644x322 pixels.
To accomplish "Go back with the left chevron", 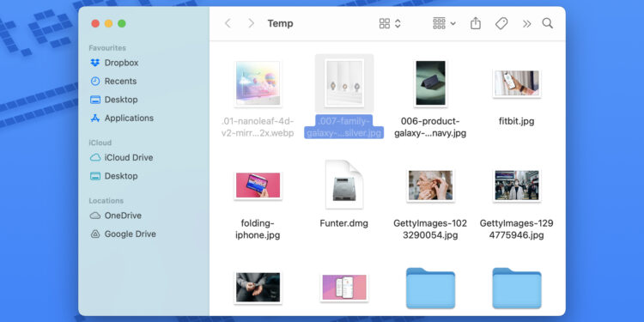I will 228,23.
